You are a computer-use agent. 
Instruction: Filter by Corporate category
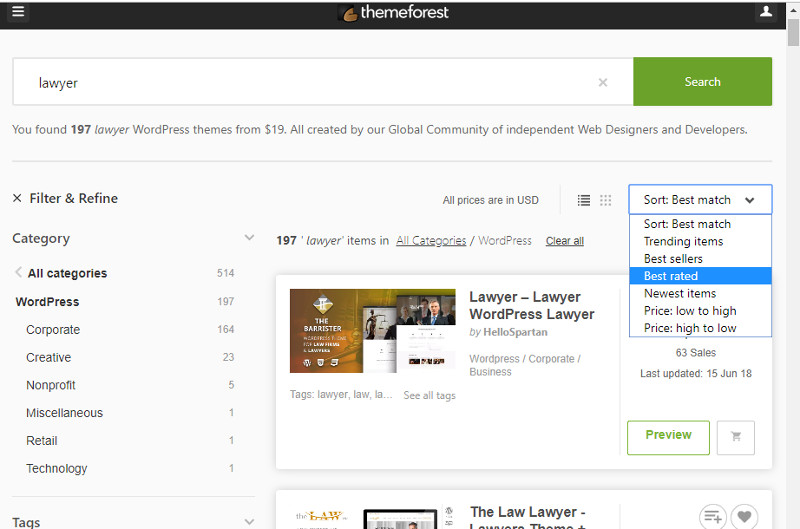tap(53, 330)
